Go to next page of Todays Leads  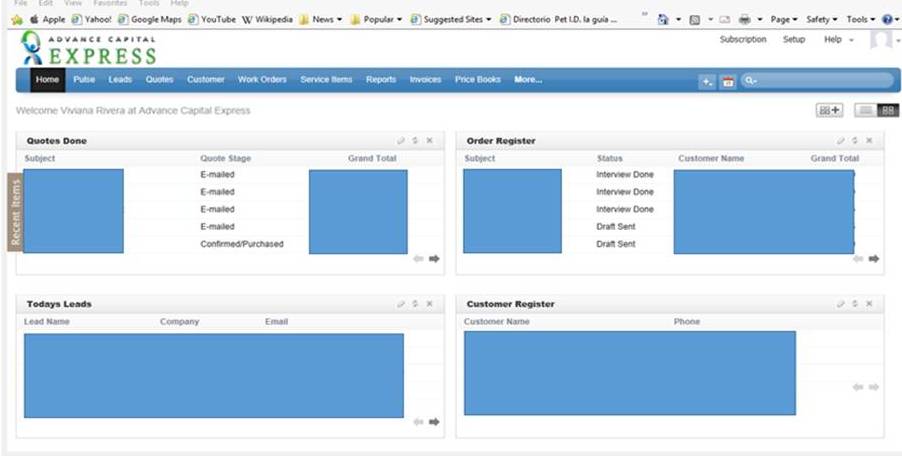[x=434, y=422]
